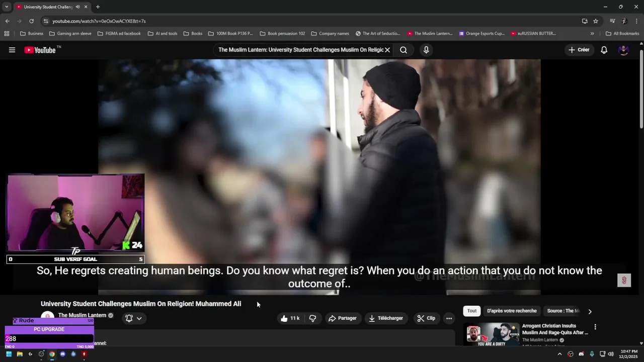Open File Explorer from taskbar

(20, 354)
